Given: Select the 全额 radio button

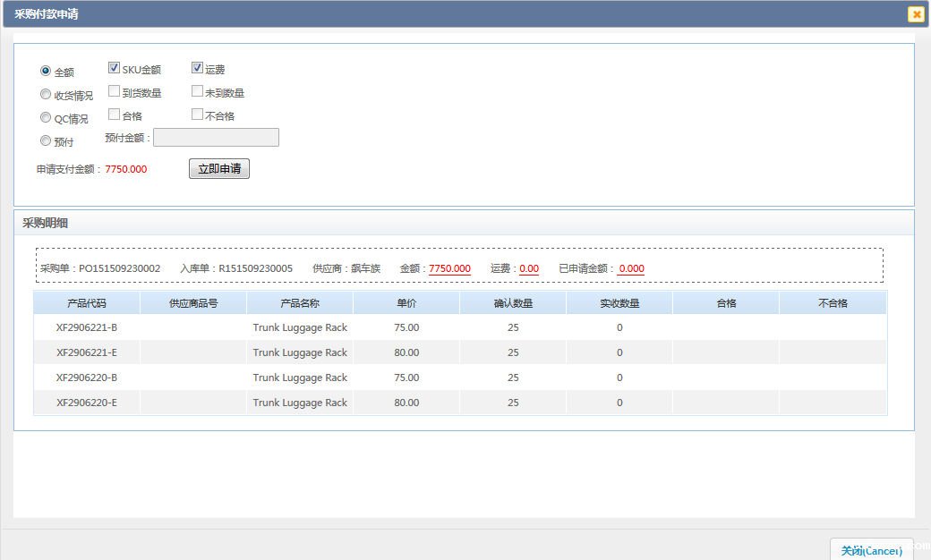Looking at the screenshot, I should tap(46, 72).
